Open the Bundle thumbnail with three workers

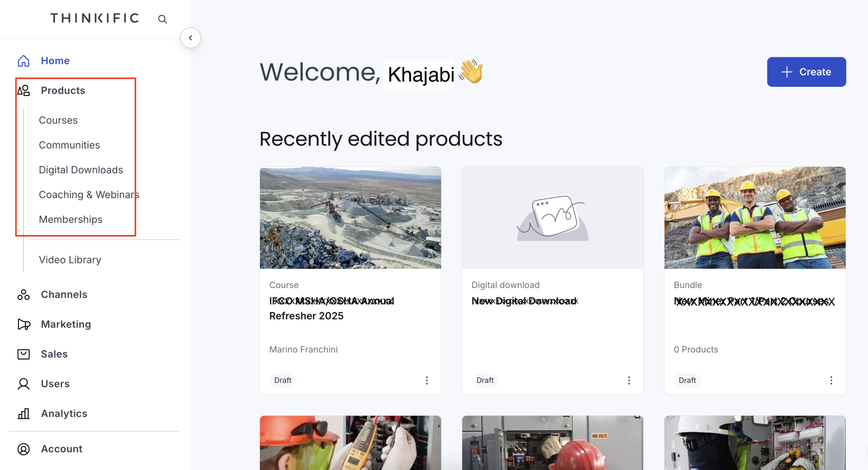pos(755,218)
